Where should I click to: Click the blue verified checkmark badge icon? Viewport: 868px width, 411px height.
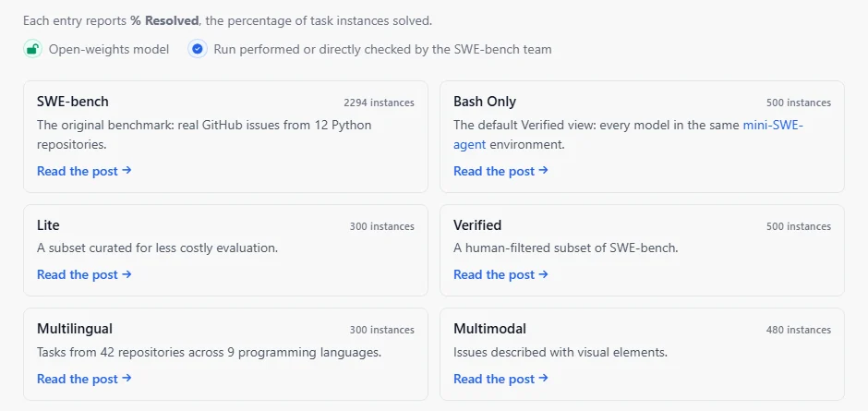(197, 49)
